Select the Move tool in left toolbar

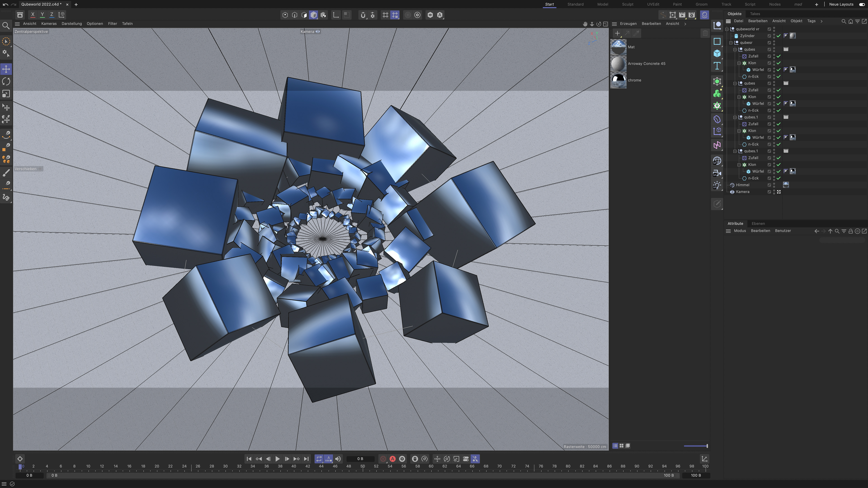point(6,69)
